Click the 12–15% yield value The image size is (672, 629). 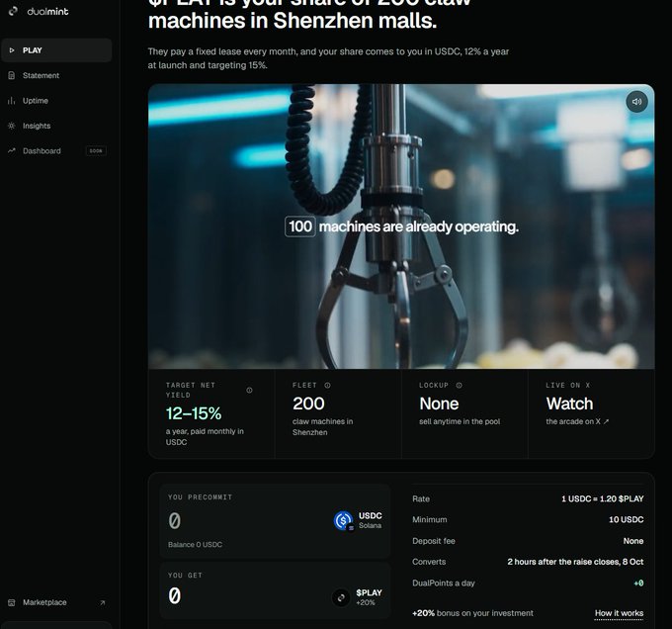[194, 413]
